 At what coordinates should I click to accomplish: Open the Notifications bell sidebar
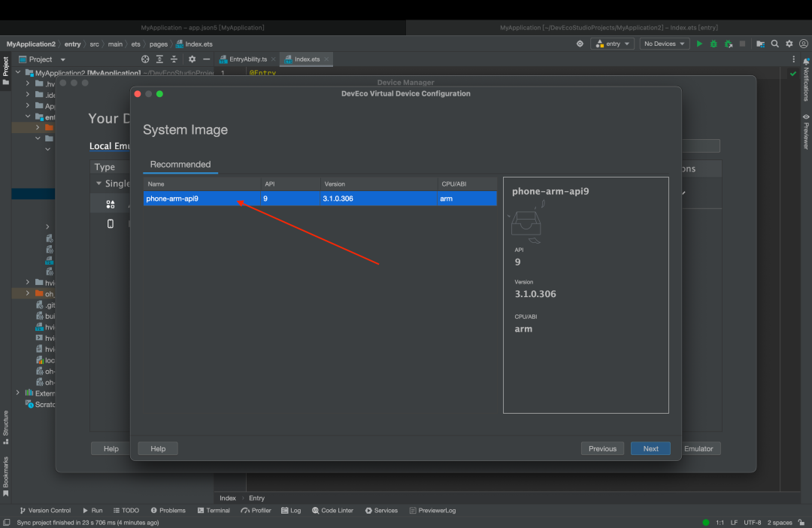pos(806,80)
